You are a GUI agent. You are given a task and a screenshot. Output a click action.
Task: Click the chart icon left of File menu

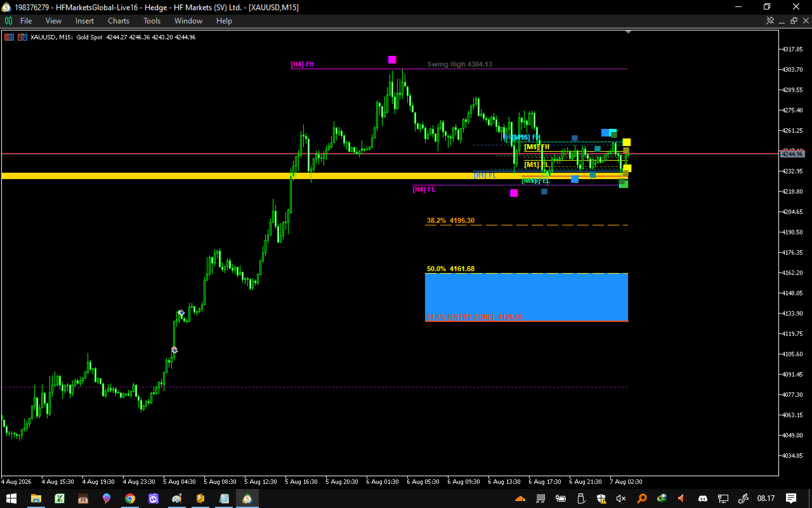click(x=8, y=21)
